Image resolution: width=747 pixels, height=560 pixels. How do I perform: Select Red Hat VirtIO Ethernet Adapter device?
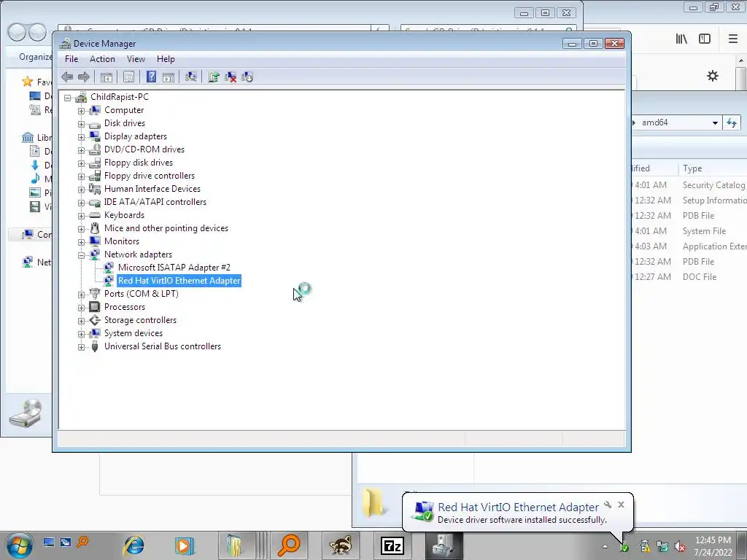179,281
